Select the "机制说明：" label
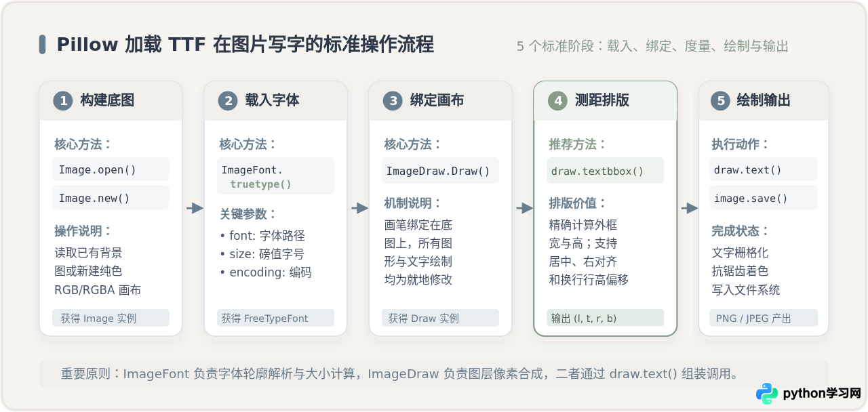 tap(413, 203)
